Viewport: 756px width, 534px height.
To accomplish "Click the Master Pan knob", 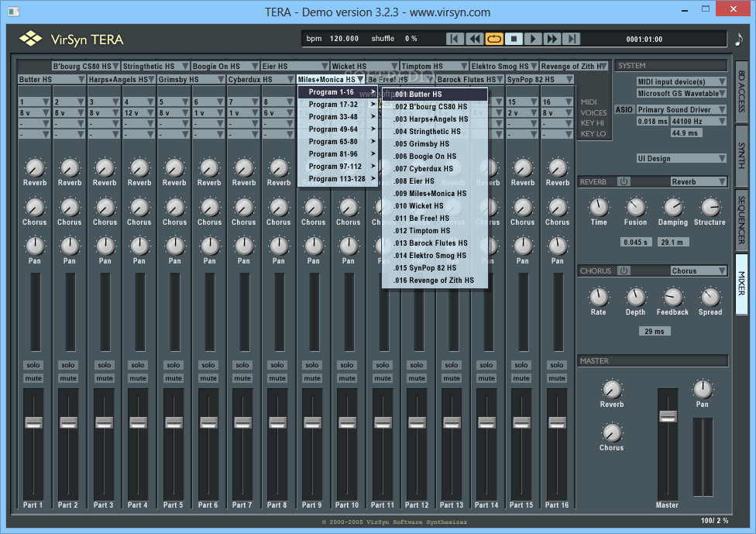I will [x=703, y=389].
